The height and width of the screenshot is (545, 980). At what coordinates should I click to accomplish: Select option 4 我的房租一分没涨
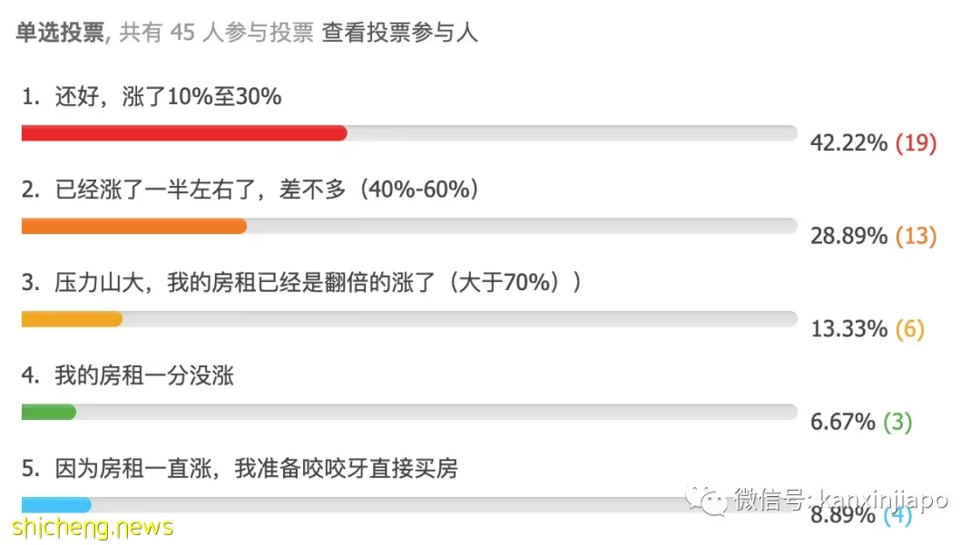(x=128, y=375)
